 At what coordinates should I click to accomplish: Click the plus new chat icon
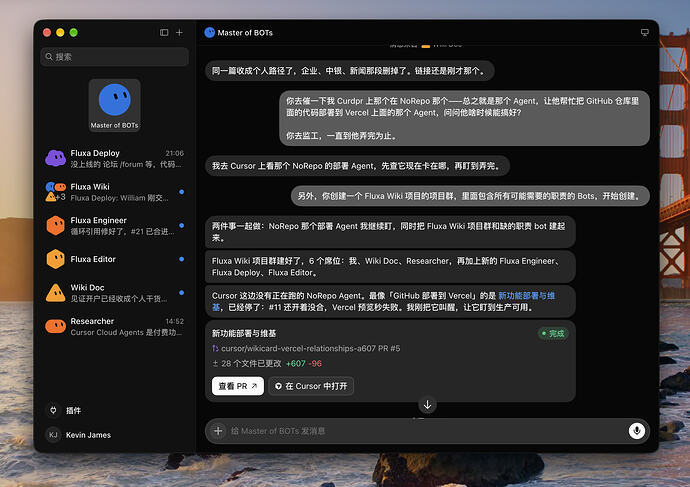pyautogui.click(x=180, y=33)
